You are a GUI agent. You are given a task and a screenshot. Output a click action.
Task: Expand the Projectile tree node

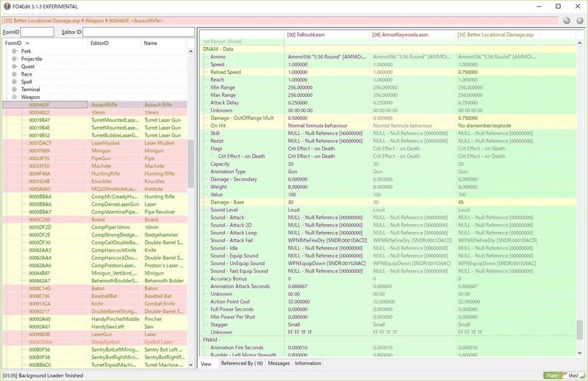(x=14, y=59)
